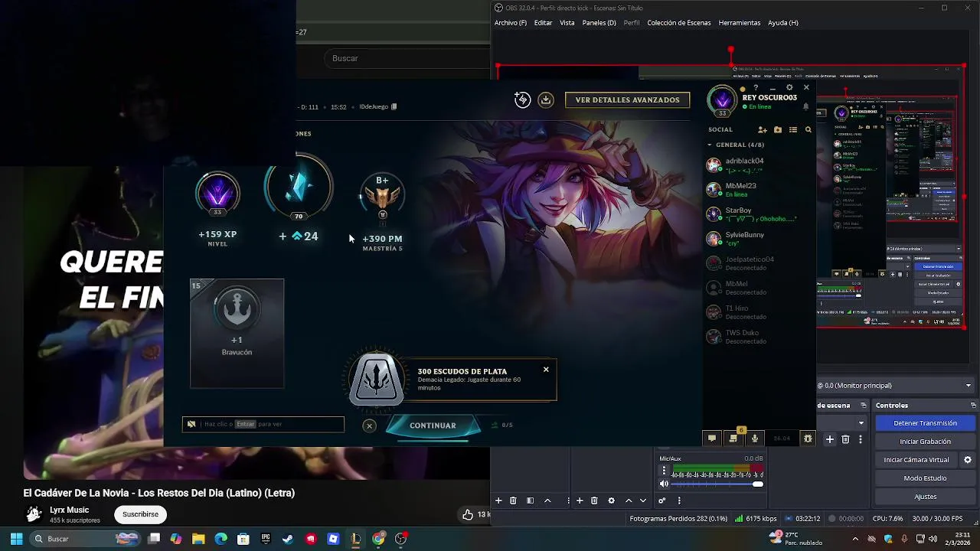Add a source with the plus icon
The image size is (980, 551).
[580, 500]
